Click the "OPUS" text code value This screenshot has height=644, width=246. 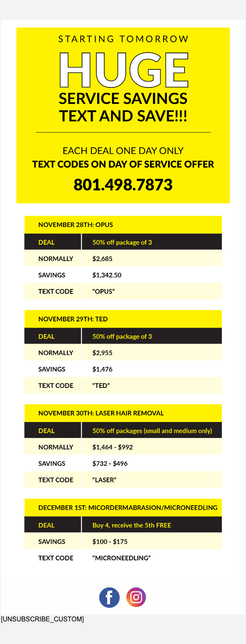click(x=103, y=291)
